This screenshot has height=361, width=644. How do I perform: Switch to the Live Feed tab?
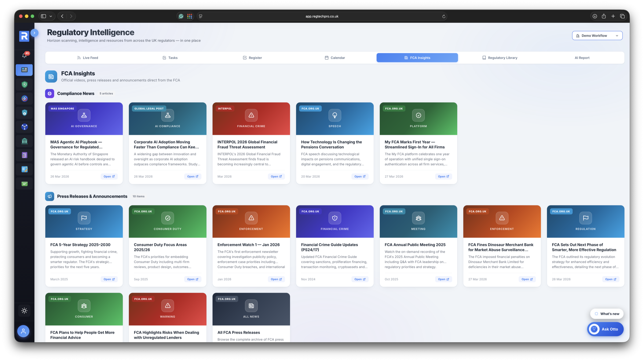[x=87, y=58]
